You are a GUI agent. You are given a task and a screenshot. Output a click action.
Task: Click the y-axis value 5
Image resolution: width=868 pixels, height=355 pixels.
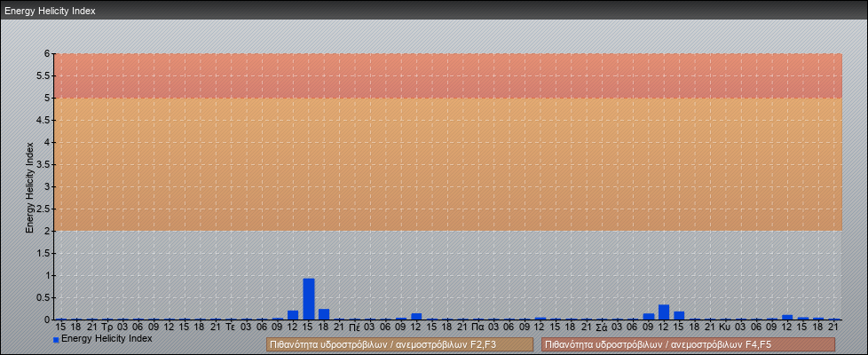(x=48, y=98)
